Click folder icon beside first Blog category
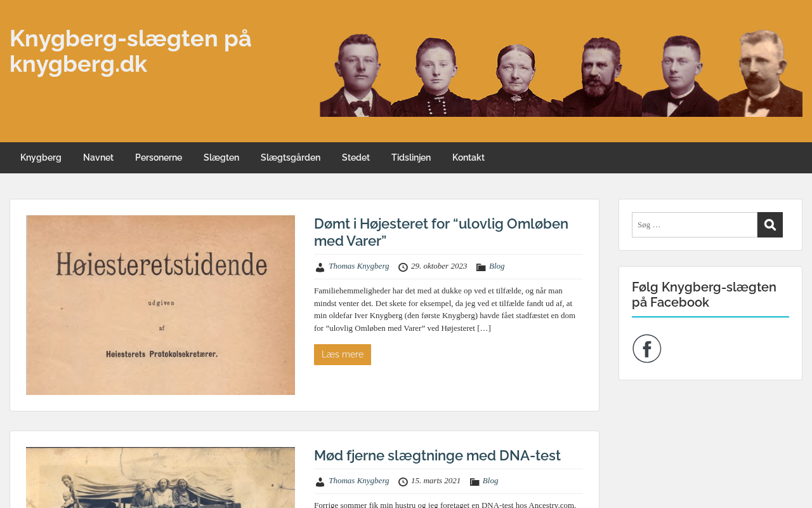812x508 pixels. click(481, 267)
